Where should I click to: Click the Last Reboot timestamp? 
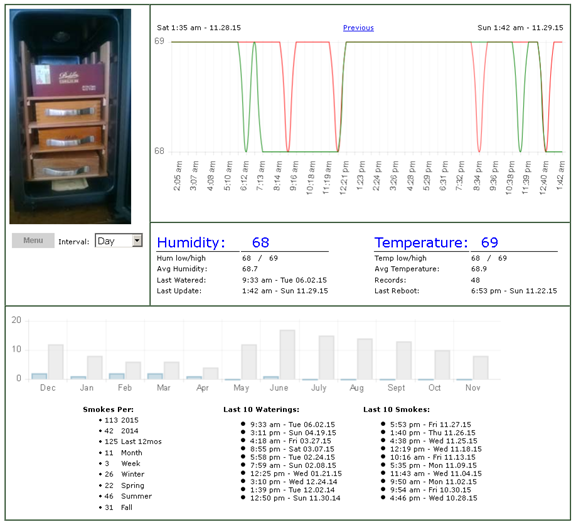514,291
